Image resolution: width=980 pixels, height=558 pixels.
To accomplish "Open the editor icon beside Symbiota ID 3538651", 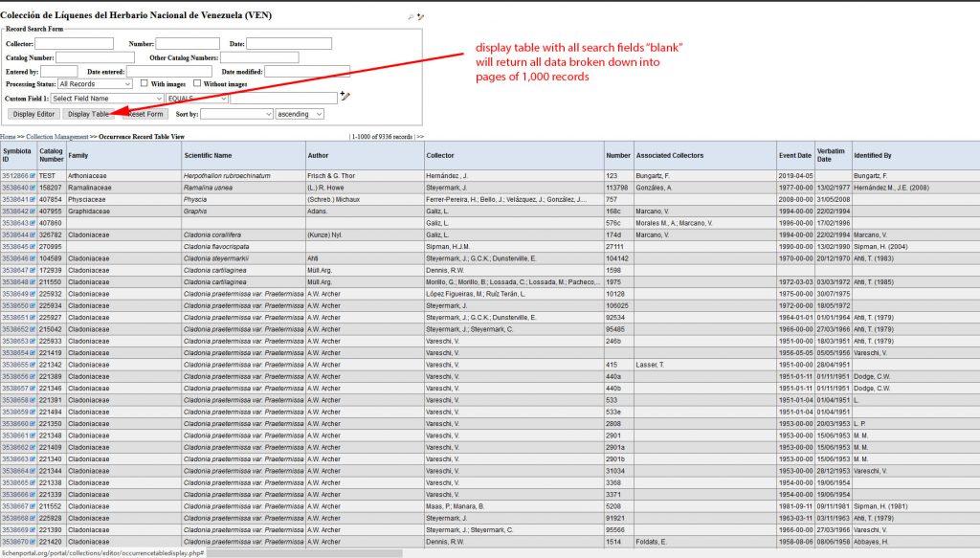I will (x=33, y=318).
